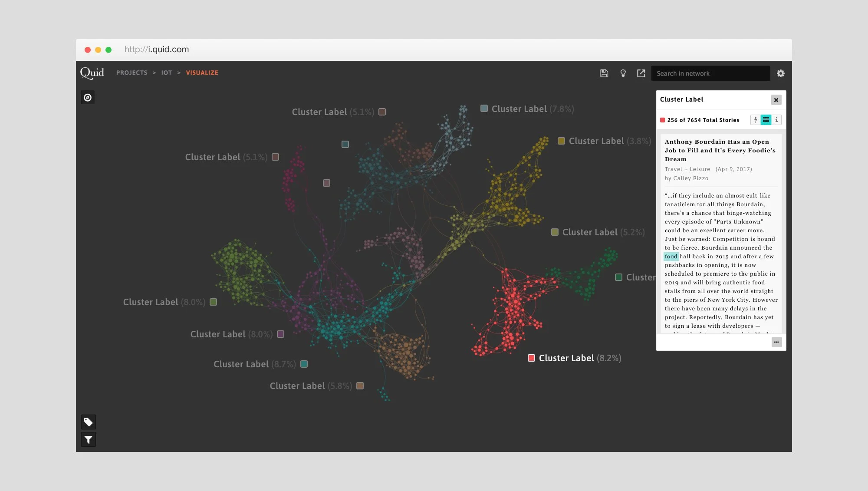
Task: Click the save icon in top toolbar
Action: click(x=604, y=73)
